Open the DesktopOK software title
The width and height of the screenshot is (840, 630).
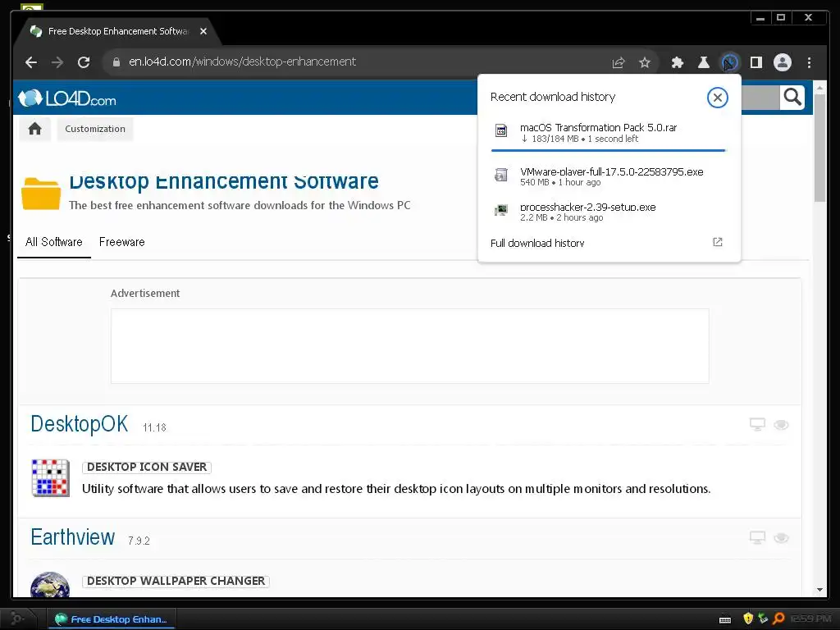[80, 424]
